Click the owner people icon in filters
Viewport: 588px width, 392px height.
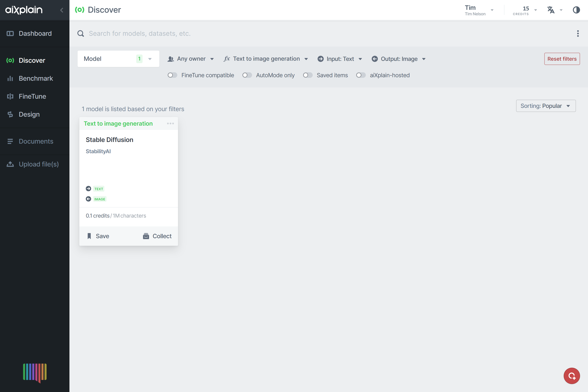click(171, 59)
